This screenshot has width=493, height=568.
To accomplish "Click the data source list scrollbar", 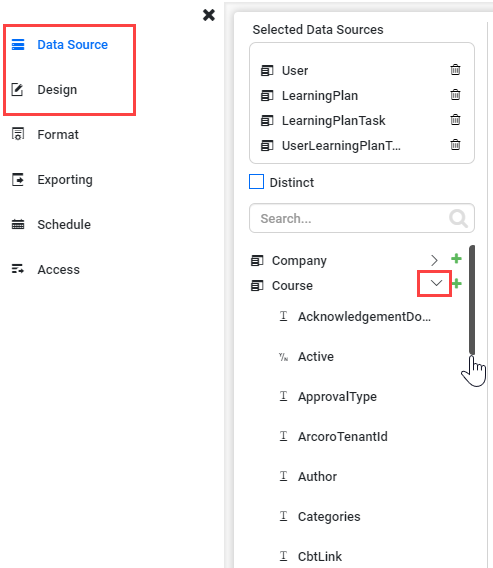I will [472, 300].
